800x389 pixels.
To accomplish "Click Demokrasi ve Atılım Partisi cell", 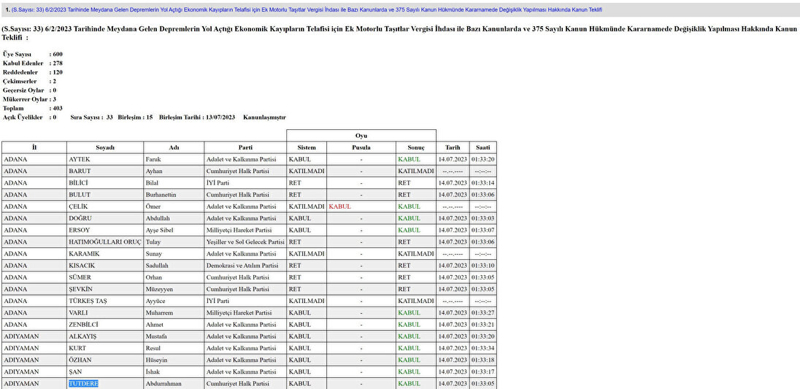I will point(245,265).
